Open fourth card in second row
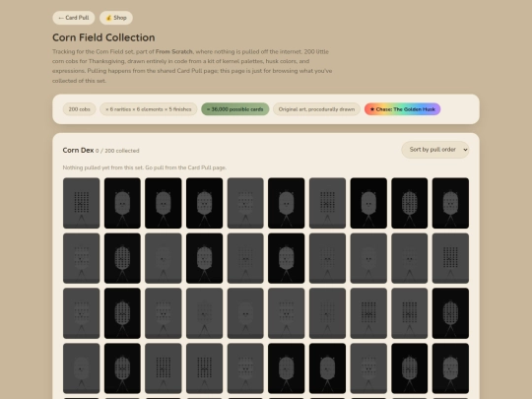Screen dimensions: 532x399 [x=204, y=258]
